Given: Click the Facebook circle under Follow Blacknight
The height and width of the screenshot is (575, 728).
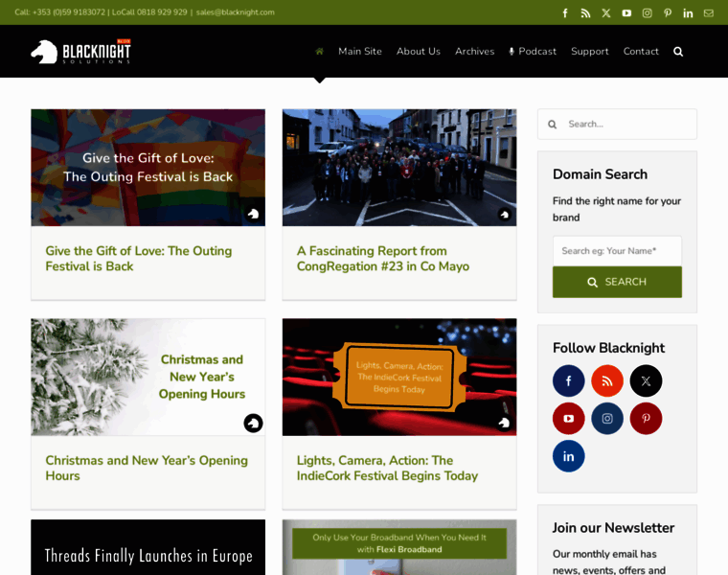Looking at the screenshot, I should click(568, 380).
